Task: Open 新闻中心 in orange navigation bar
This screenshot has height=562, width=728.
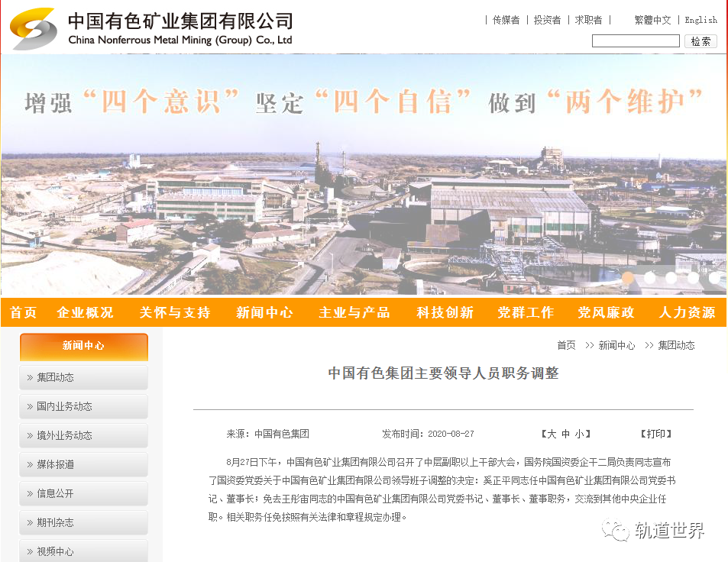Action: 264,312
